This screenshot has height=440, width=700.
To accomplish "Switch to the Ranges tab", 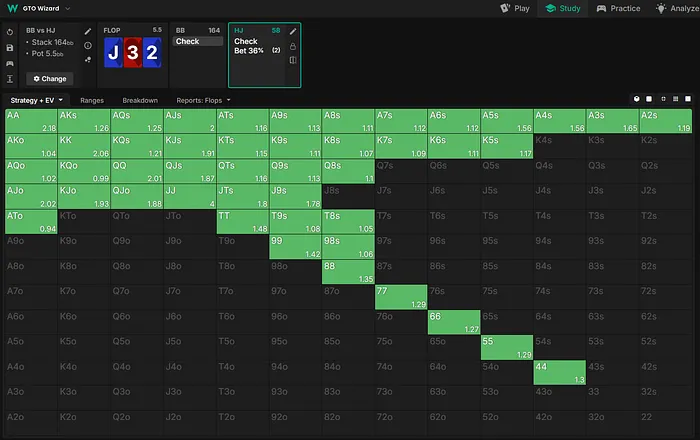I will [x=92, y=101].
